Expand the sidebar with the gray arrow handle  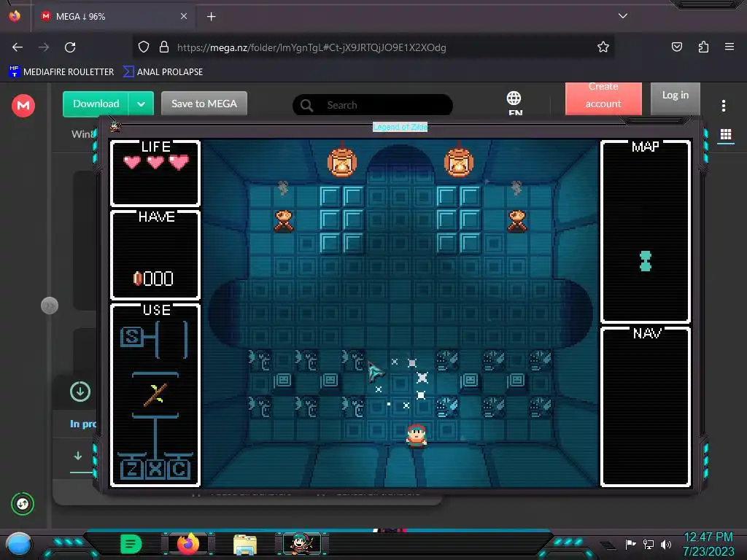click(x=50, y=306)
